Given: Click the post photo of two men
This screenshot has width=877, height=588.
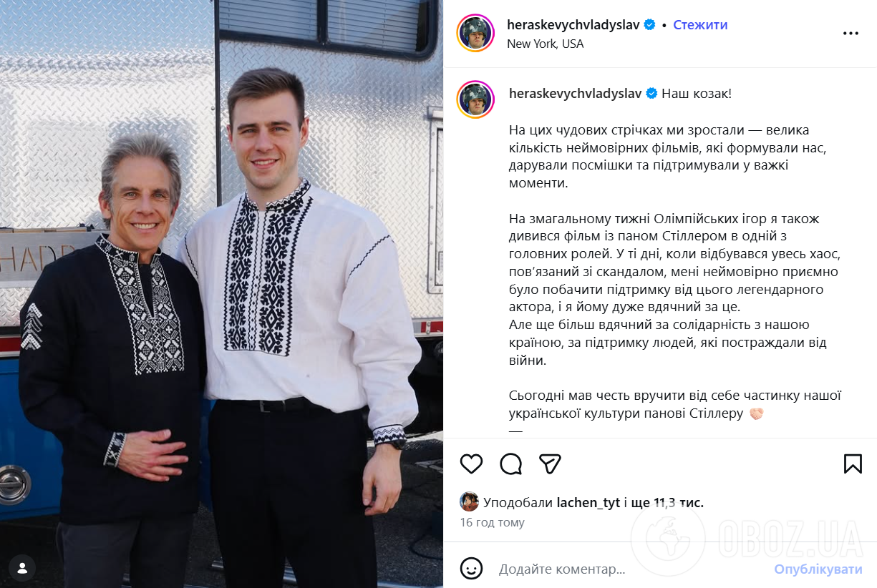Looking at the screenshot, I should pos(221,294).
